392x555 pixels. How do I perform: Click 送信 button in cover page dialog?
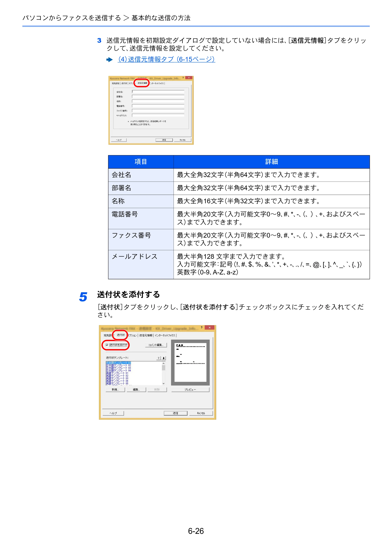[175, 413]
